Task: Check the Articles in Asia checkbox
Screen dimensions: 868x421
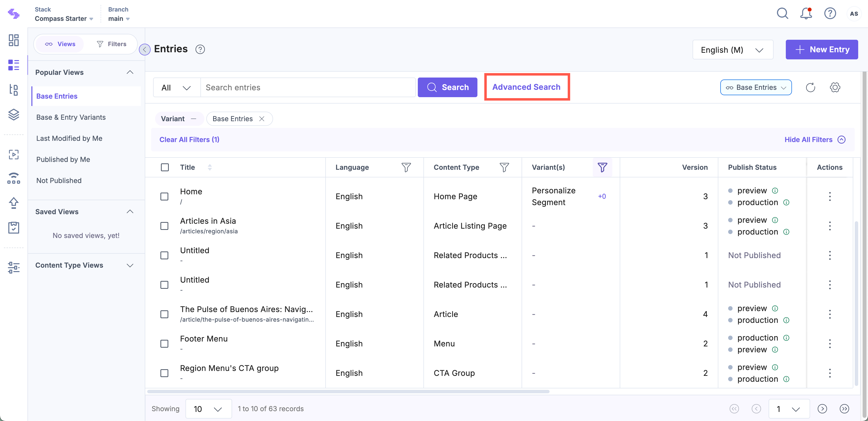Action: [x=164, y=226]
